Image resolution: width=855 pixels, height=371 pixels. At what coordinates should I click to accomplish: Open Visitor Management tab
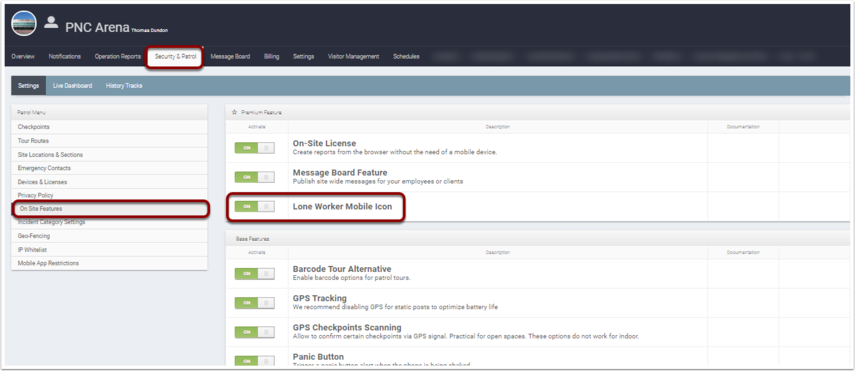click(353, 57)
